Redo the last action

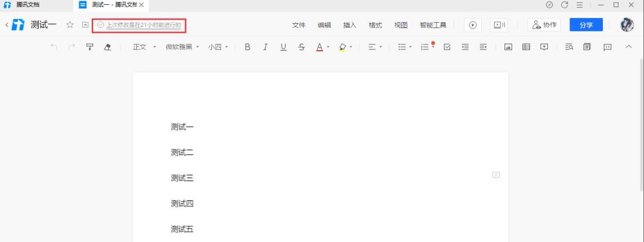72,47
